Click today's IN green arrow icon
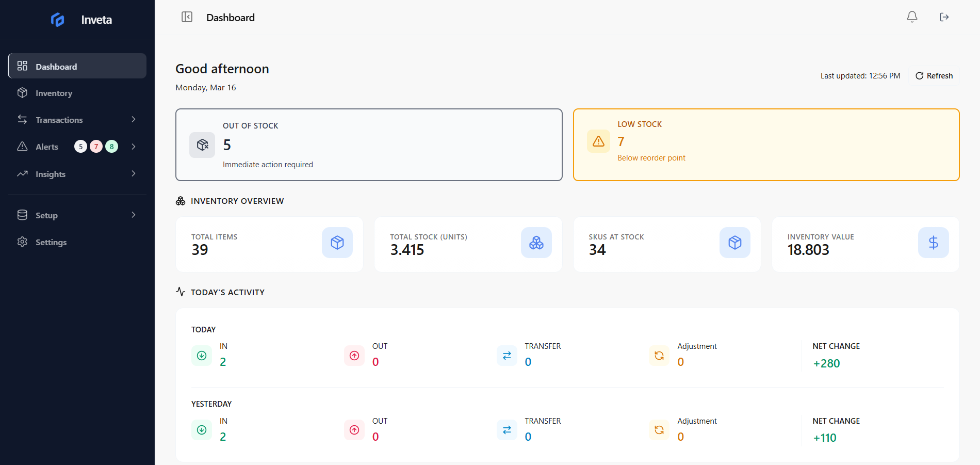 click(x=202, y=356)
